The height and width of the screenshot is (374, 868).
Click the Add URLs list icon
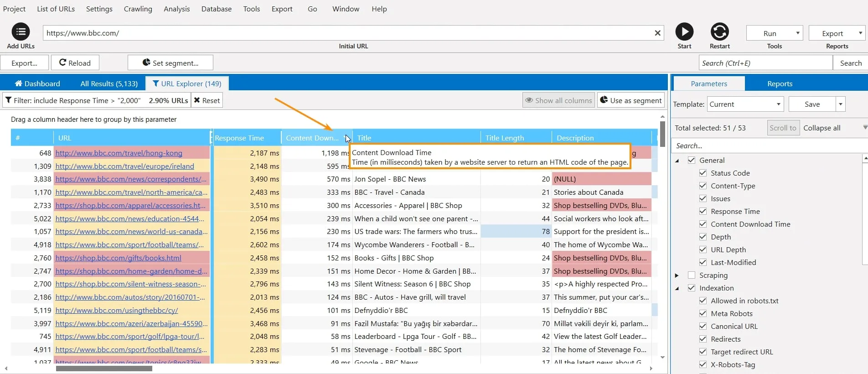[x=21, y=32]
